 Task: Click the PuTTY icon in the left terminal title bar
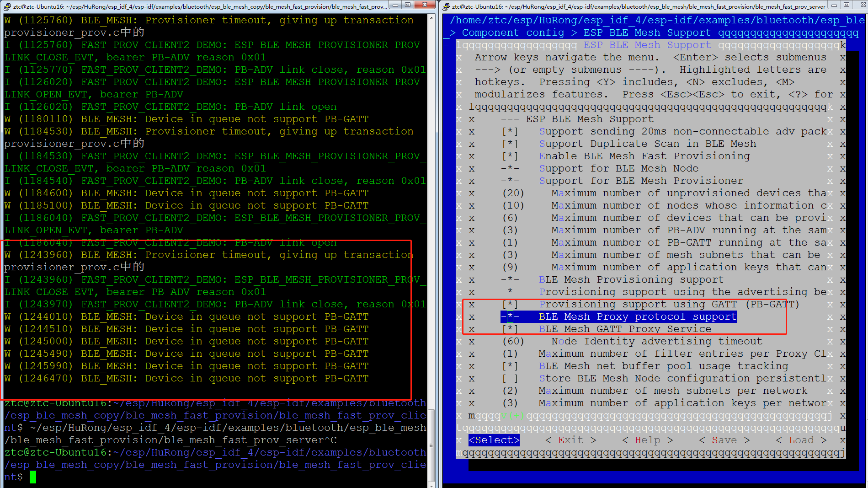pyautogui.click(x=7, y=6)
